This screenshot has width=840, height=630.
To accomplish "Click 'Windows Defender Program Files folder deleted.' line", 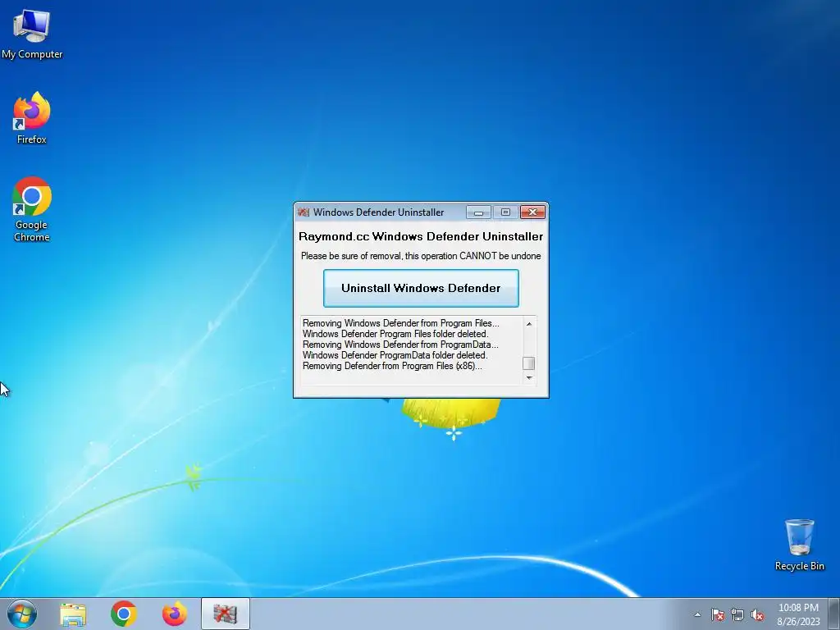I will click(395, 334).
